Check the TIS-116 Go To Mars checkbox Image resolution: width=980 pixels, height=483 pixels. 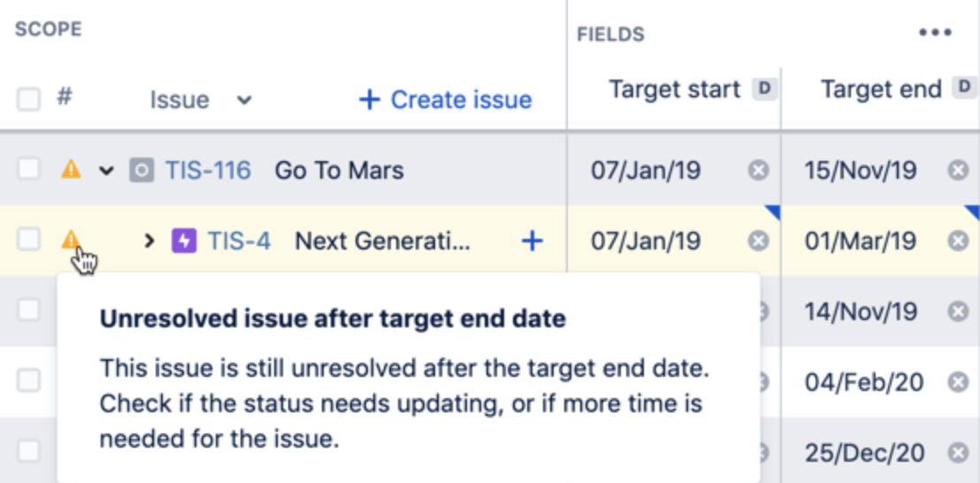pyautogui.click(x=29, y=169)
